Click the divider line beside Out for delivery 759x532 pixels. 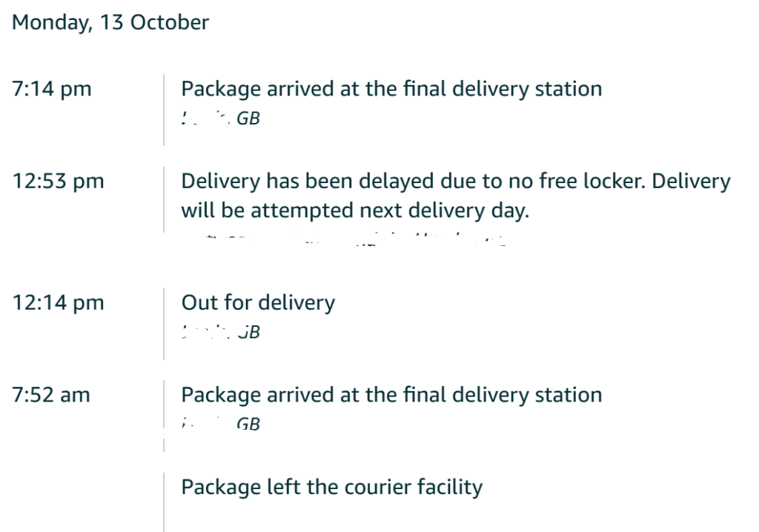pyautogui.click(x=164, y=323)
